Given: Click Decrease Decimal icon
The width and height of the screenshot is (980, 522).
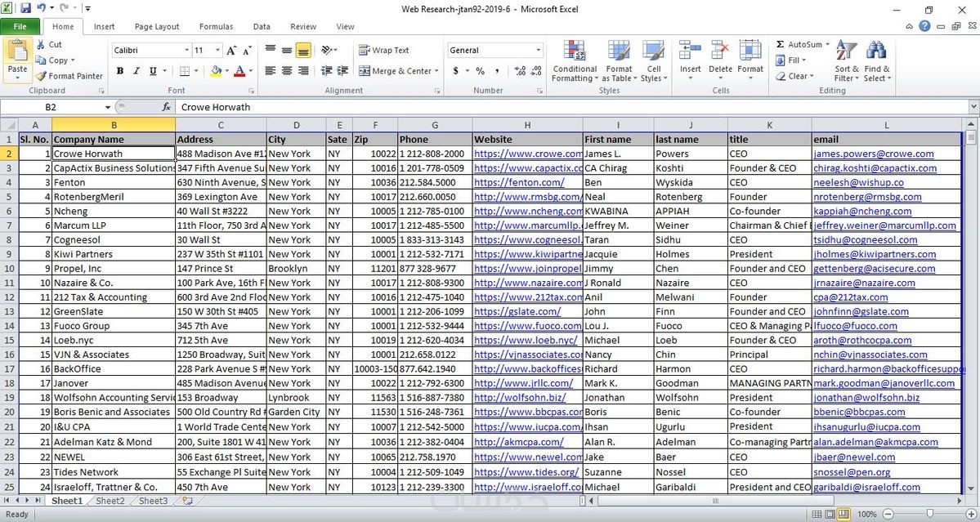Looking at the screenshot, I should click(537, 71).
